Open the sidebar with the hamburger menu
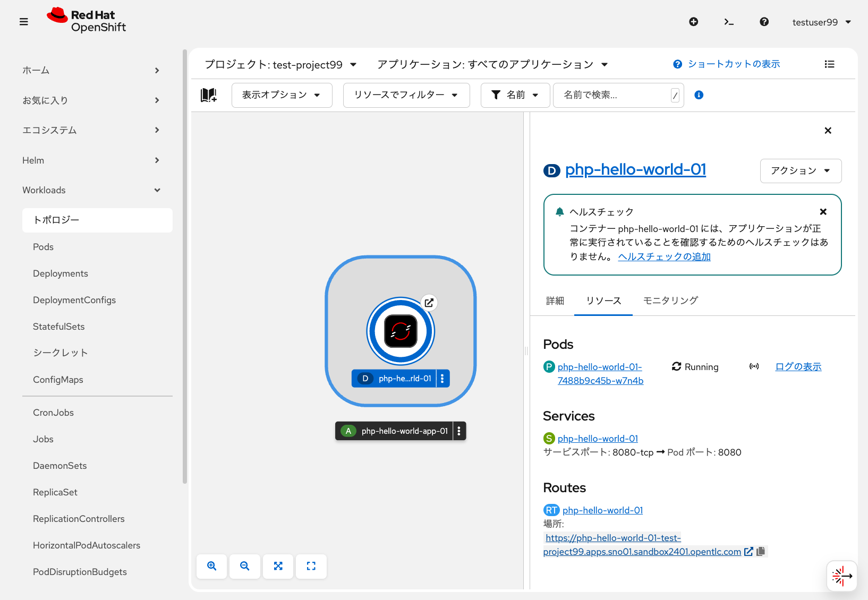Image resolution: width=868 pixels, height=600 pixels. 23,22
